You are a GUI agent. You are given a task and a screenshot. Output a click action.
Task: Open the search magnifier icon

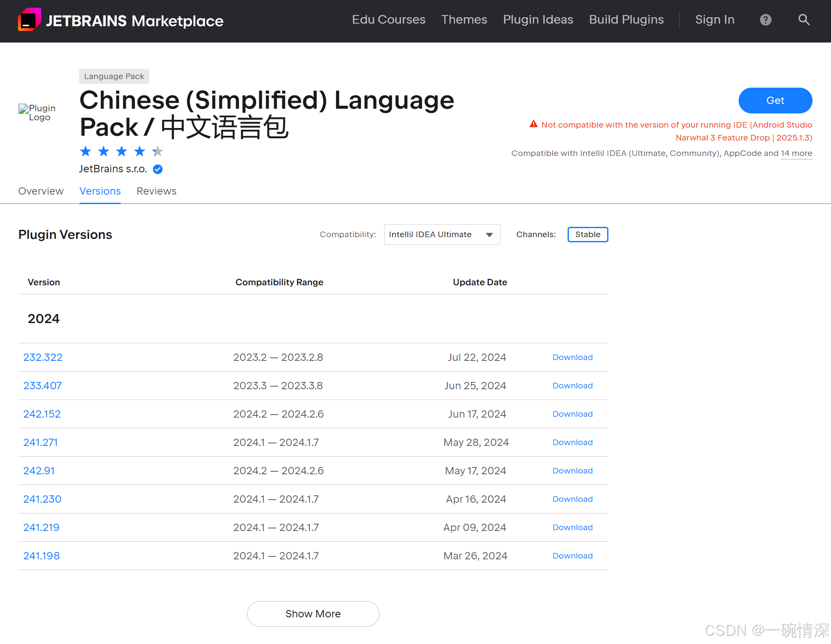point(804,20)
